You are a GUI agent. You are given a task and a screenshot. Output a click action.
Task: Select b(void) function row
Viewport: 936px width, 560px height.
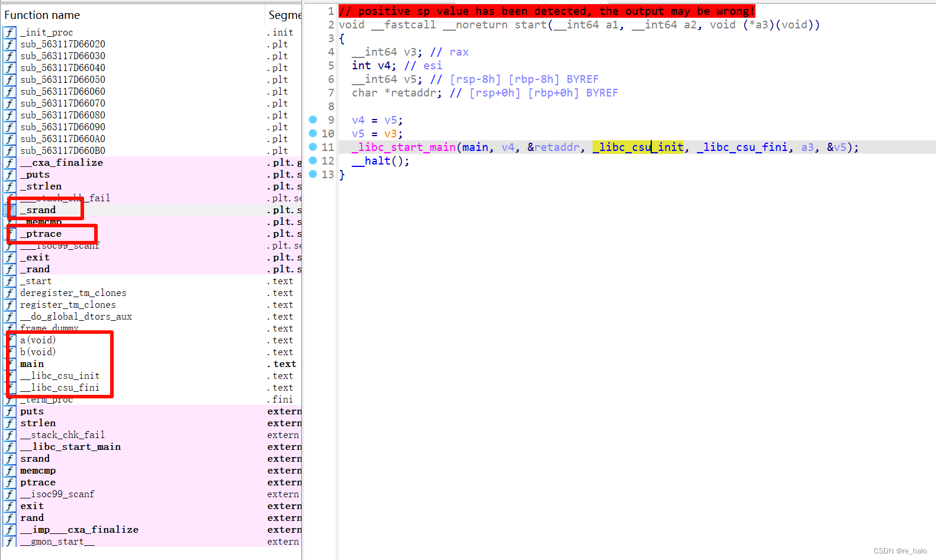coord(151,352)
